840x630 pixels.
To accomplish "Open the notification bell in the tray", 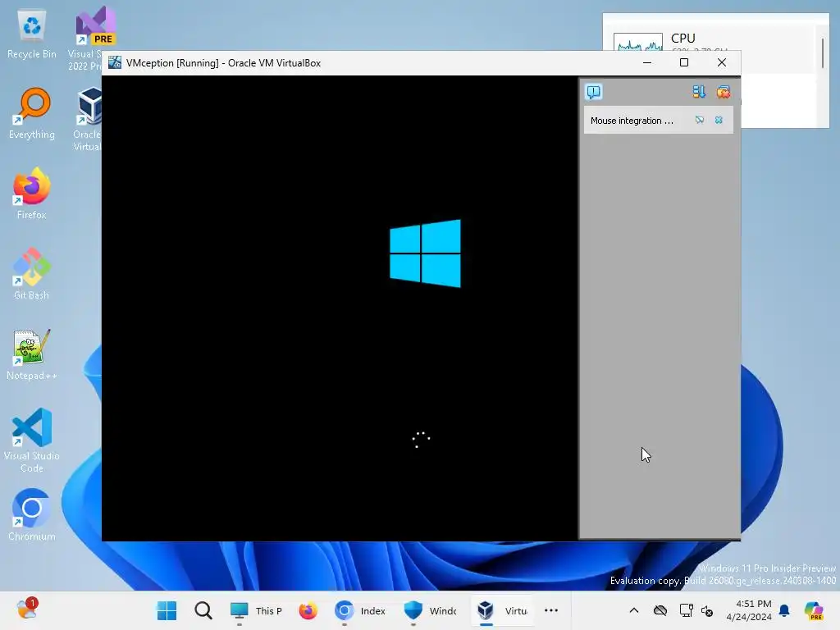I will 784,610.
